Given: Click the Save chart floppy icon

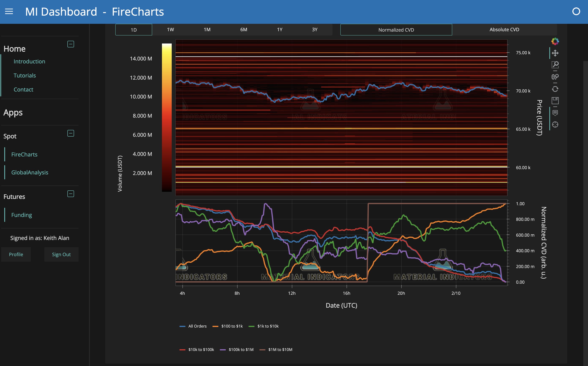Looking at the screenshot, I should tap(555, 100).
